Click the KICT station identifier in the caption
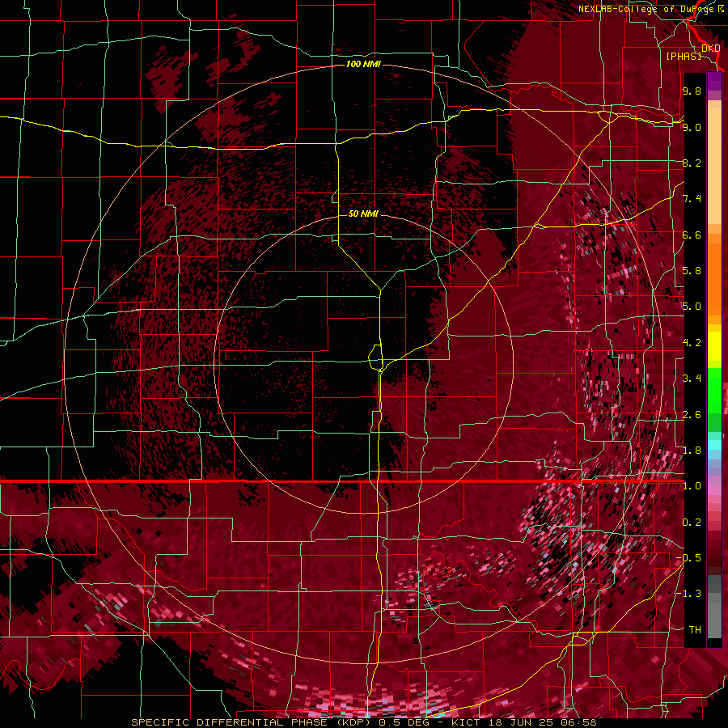Screen dimensions: 728x728 pyautogui.click(x=467, y=722)
